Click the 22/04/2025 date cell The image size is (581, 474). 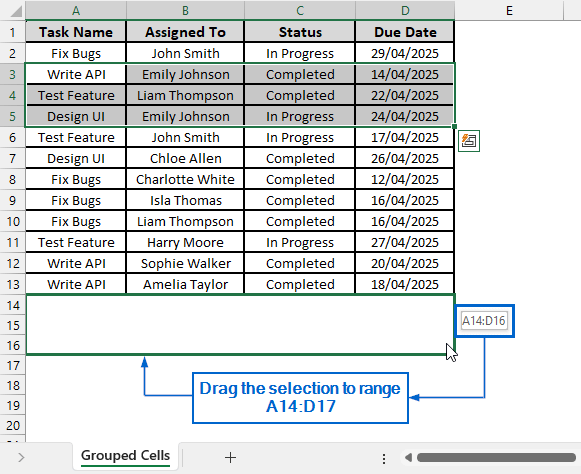tap(405, 96)
